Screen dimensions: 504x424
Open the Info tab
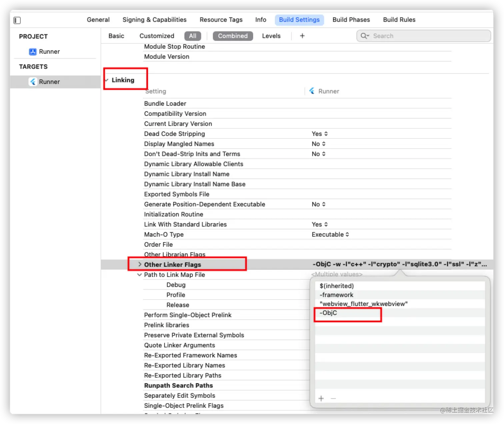[x=261, y=20]
